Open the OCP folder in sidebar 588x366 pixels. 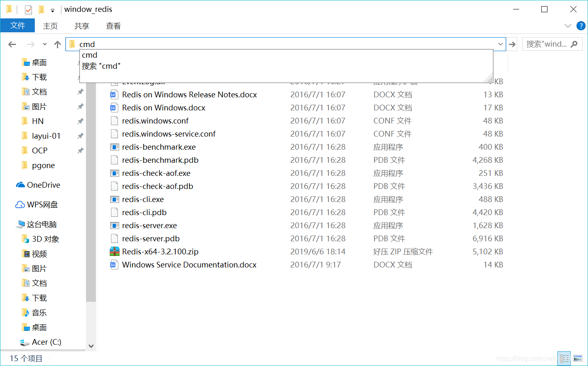click(x=40, y=151)
